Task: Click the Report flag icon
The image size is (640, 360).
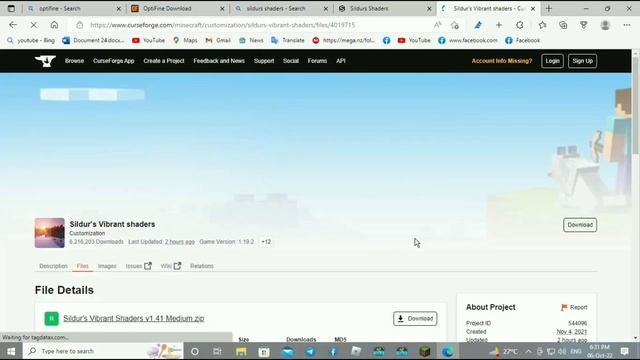Action: click(x=564, y=307)
